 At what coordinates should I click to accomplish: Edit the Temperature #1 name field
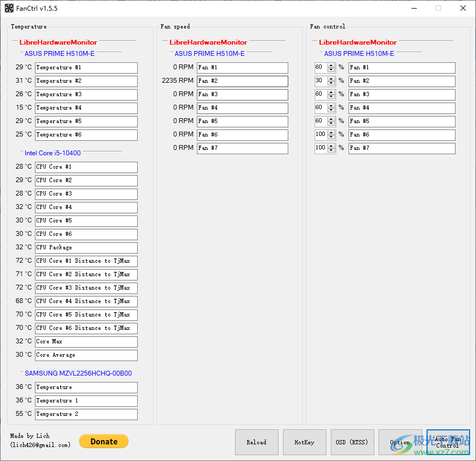tap(86, 68)
